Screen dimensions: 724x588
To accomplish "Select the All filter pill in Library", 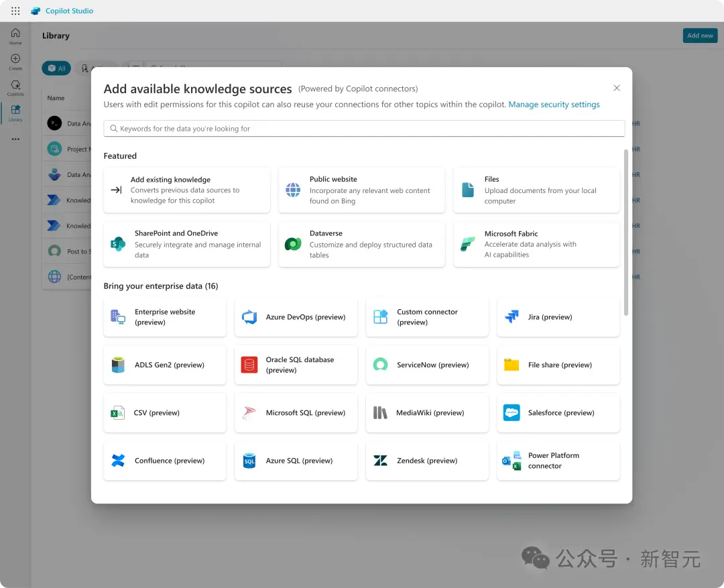I will point(56,68).
